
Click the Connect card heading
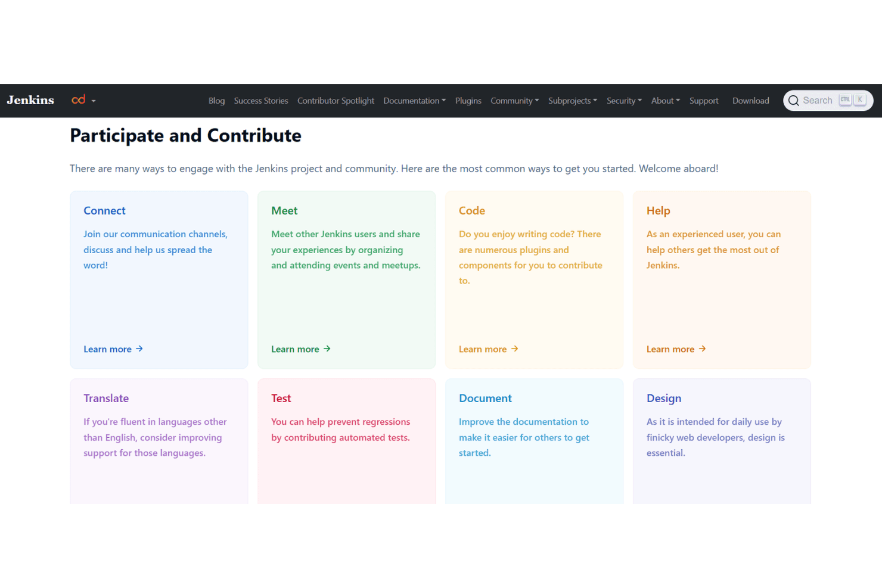pyautogui.click(x=104, y=211)
